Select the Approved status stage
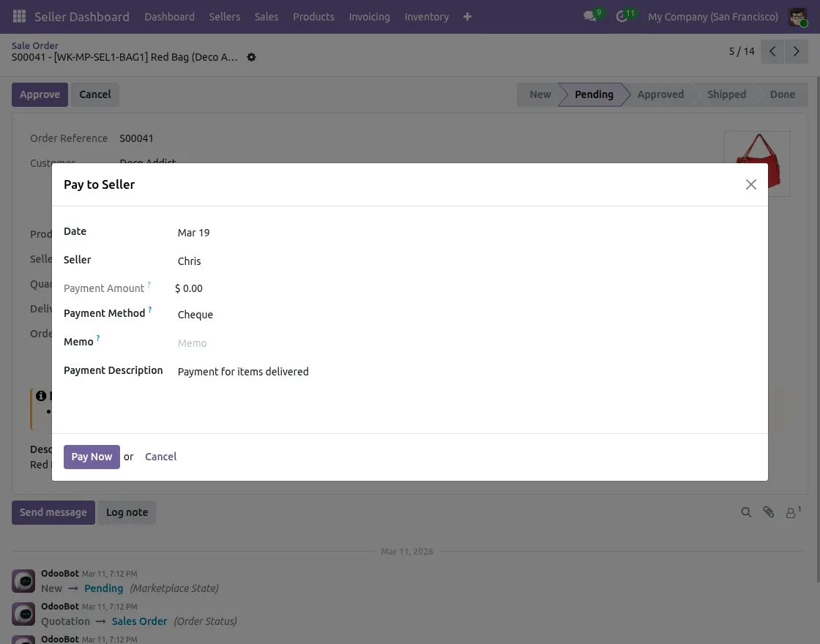This screenshot has width=820, height=644. click(660, 94)
